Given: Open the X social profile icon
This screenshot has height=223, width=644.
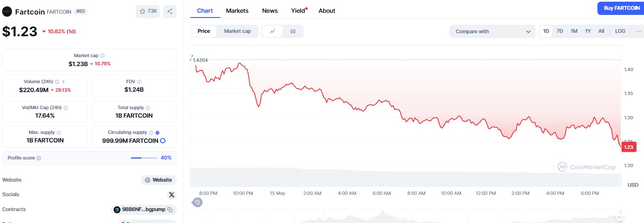Looking at the screenshot, I should point(171,195).
